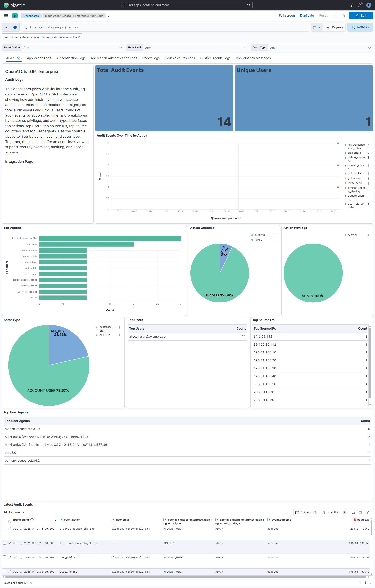The image size is (375, 588).
Task: Click the Edit dashboard button
Action: (x=361, y=16)
